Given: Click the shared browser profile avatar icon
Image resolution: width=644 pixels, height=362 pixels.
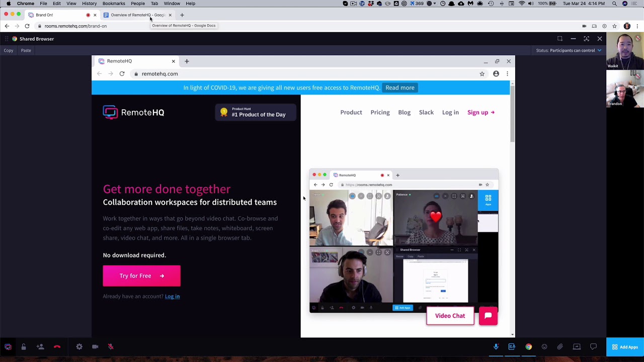Looking at the screenshot, I should 496,74.
